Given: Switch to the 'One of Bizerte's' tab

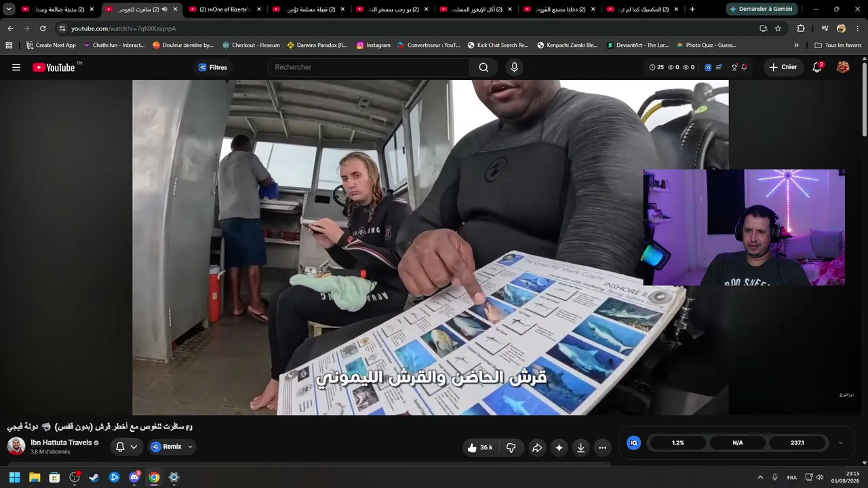Looking at the screenshot, I should (x=224, y=9).
